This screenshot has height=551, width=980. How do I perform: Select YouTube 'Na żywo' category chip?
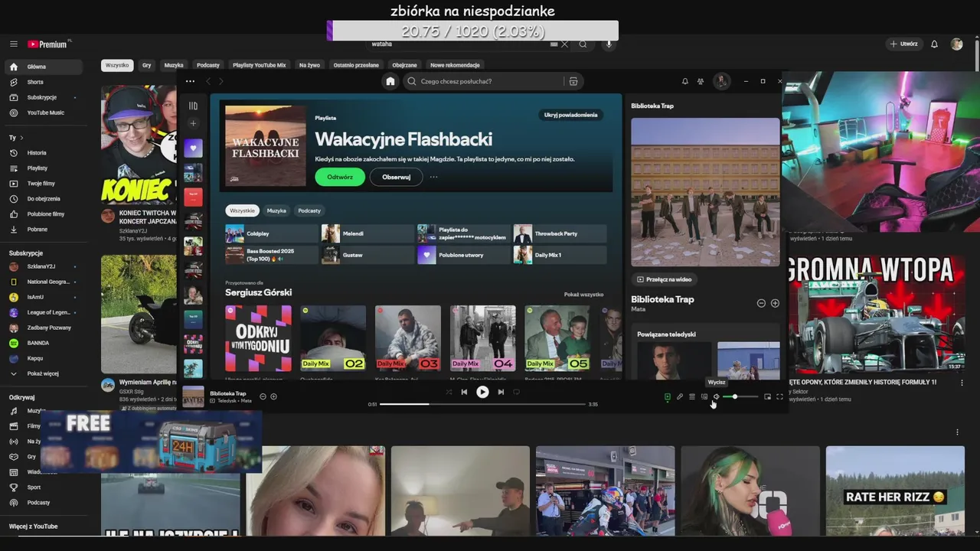309,65
